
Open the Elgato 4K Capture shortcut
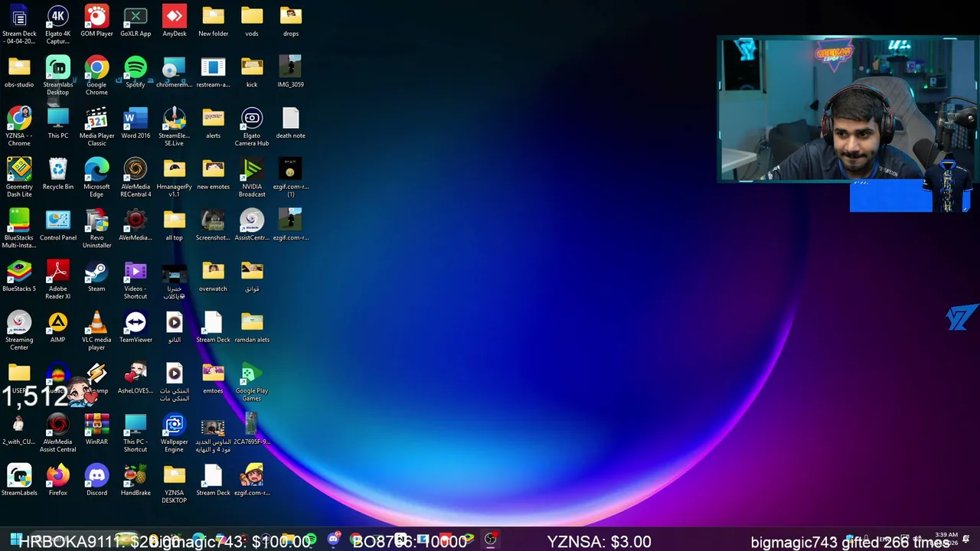[57, 24]
